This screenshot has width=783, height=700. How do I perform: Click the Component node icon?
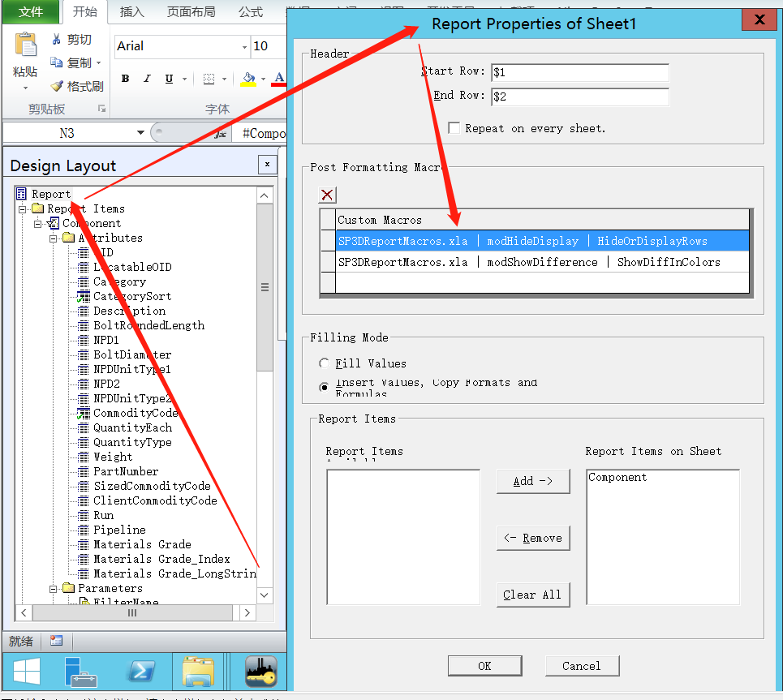(x=54, y=223)
